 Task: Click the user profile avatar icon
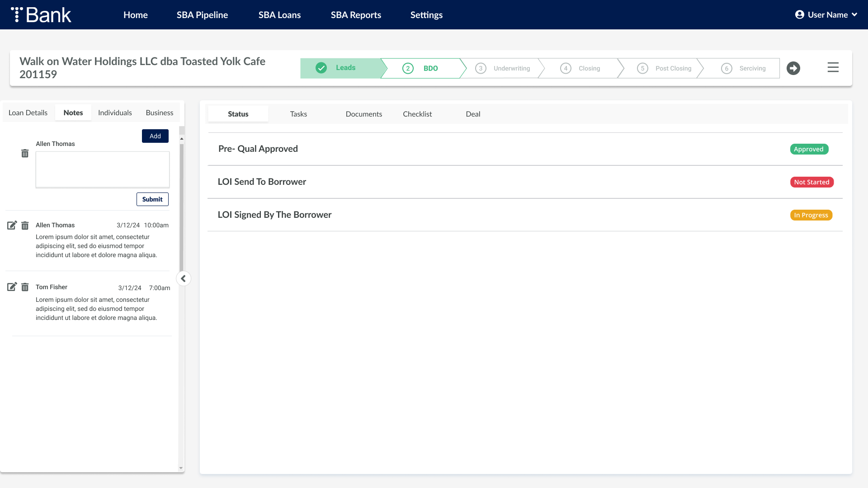[x=799, y=15]
